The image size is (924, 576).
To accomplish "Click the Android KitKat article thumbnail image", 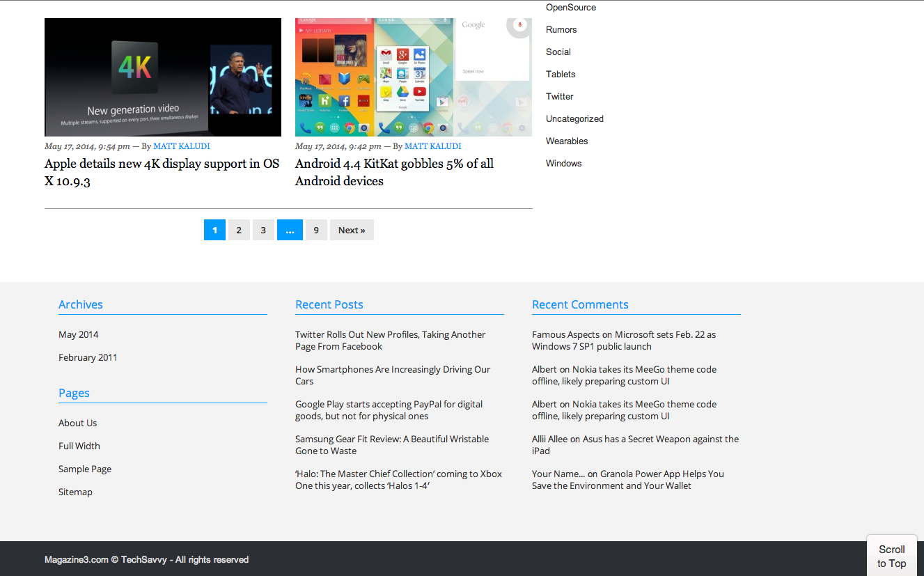I will [x=412, y=77].
